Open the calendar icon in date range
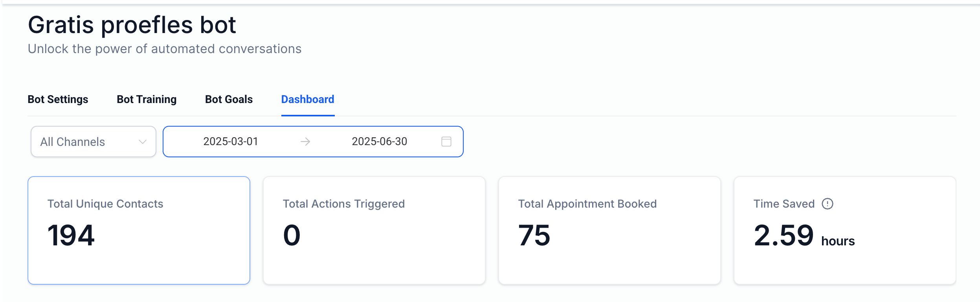 (x=446, y=142)
